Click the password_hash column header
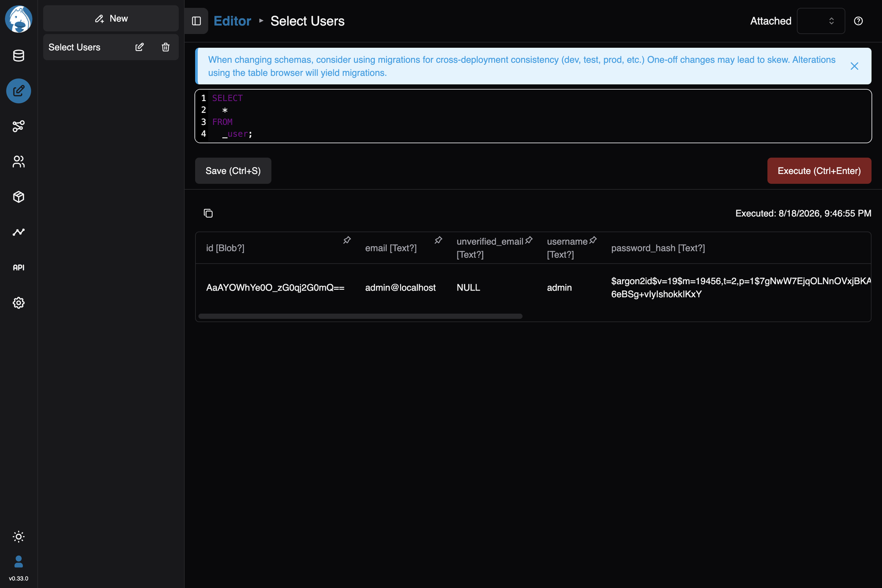The image size is (882, 588). (x=658, y=248)
